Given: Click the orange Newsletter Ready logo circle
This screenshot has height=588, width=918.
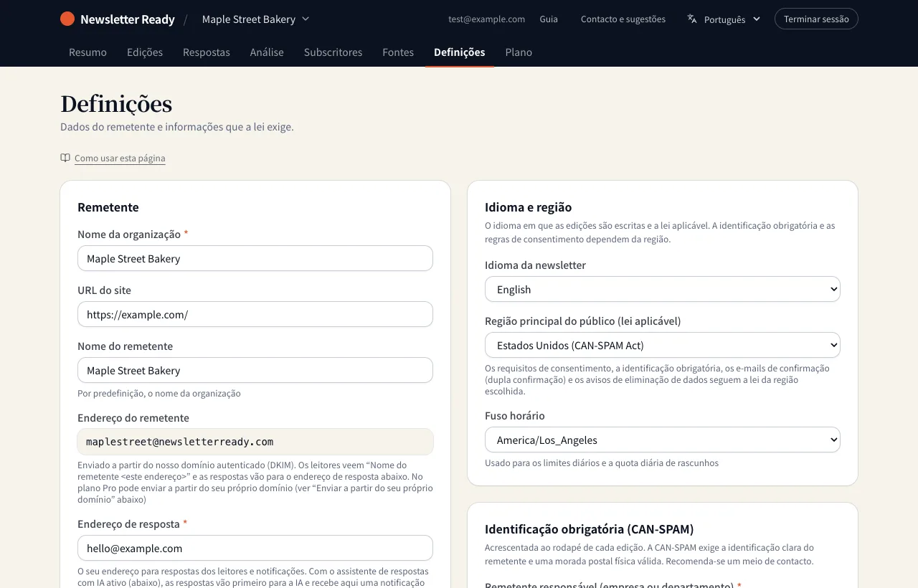Looking at the screenshot, I should coord(67,19).
